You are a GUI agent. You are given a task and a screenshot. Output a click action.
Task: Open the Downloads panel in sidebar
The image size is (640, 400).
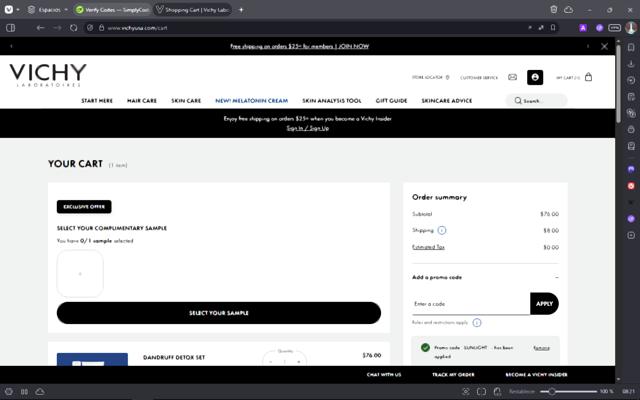(x=631, y=64)
